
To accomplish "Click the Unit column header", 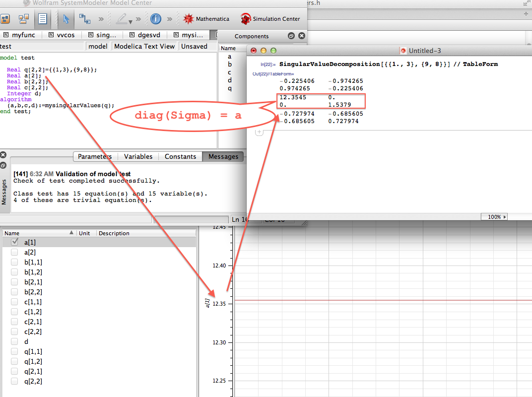I will tap(84, 233).
